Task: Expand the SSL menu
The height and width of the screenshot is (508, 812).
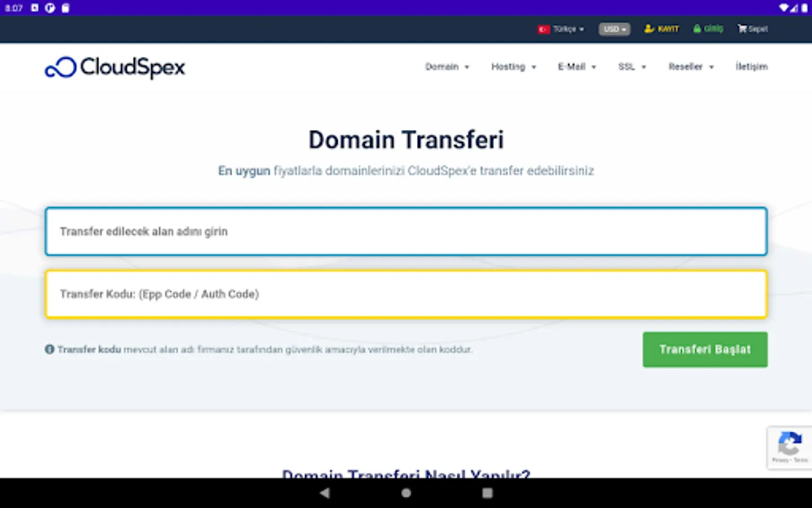Action: [632, 67]
